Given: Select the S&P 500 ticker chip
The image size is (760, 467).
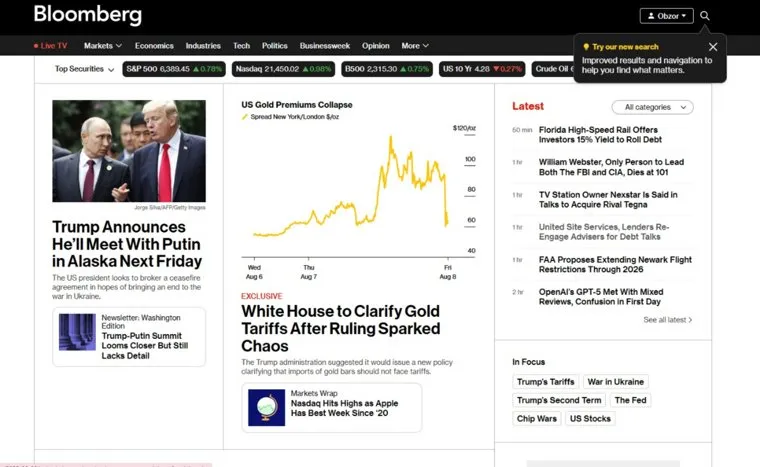Looking at the screenshot, I should pos(175,69).
